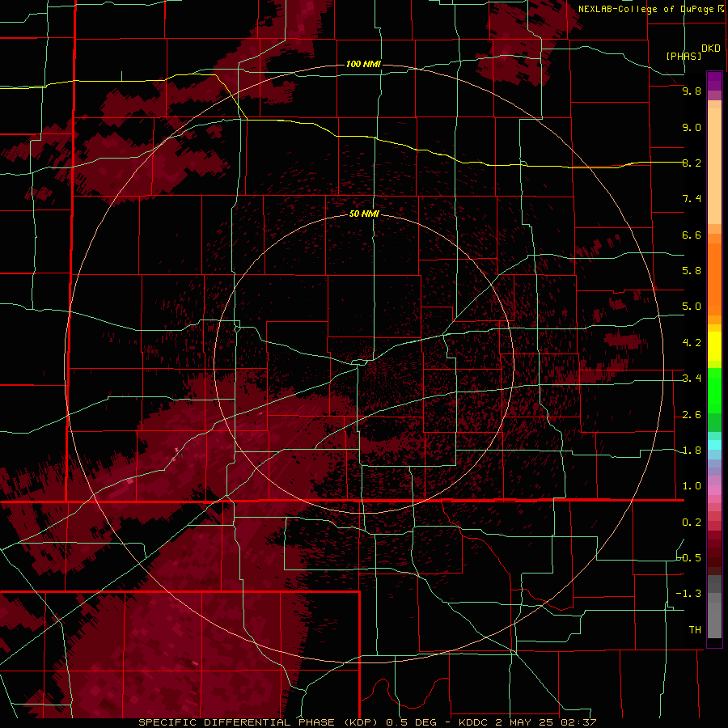Viewport: 728px width, 728px height.
Task: Click the cyan segment of the color bar
Action: point(714,444)
